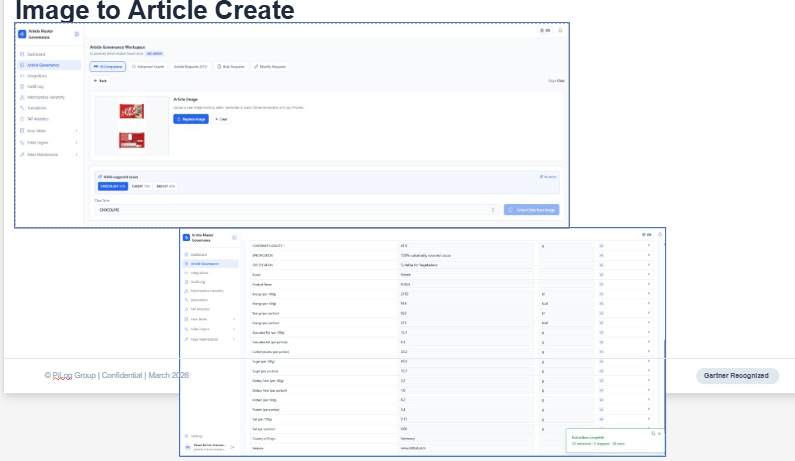Open the Class Term dropdown showing CHOCOLATE
Screen dimensions: 795x461
[x=297, y=210]
